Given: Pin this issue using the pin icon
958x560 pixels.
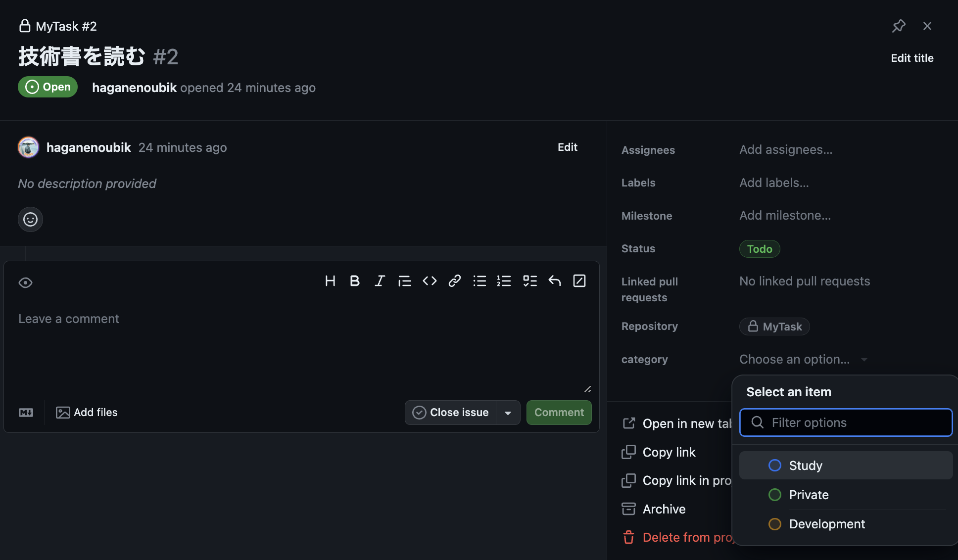Looking at the screenshot, I should [899, 26].
